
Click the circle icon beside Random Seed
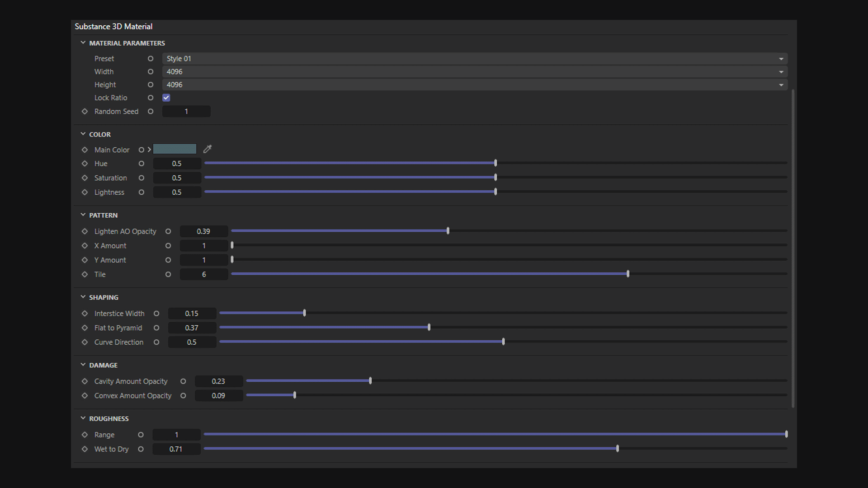[x=151, y=112]
